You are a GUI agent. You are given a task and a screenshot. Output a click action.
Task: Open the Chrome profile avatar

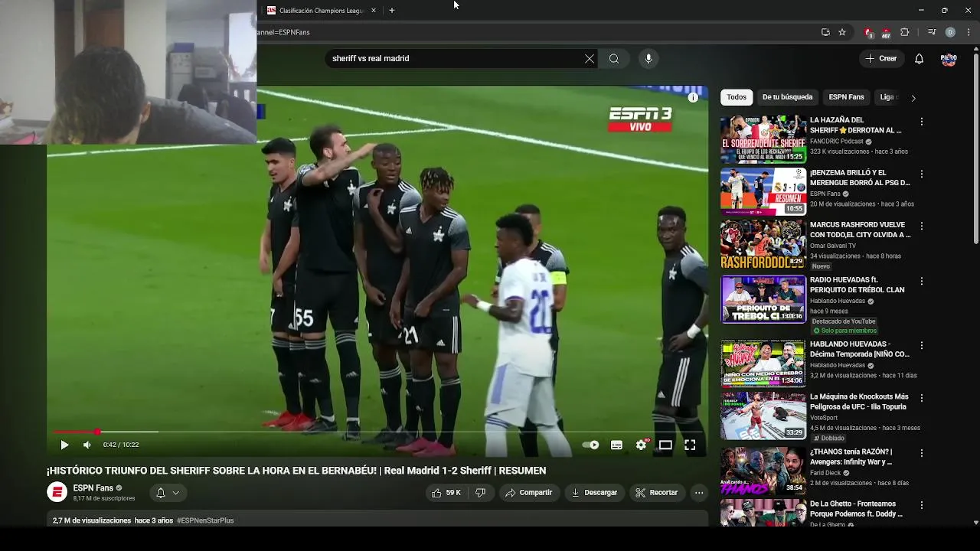[x=950, y=32]
